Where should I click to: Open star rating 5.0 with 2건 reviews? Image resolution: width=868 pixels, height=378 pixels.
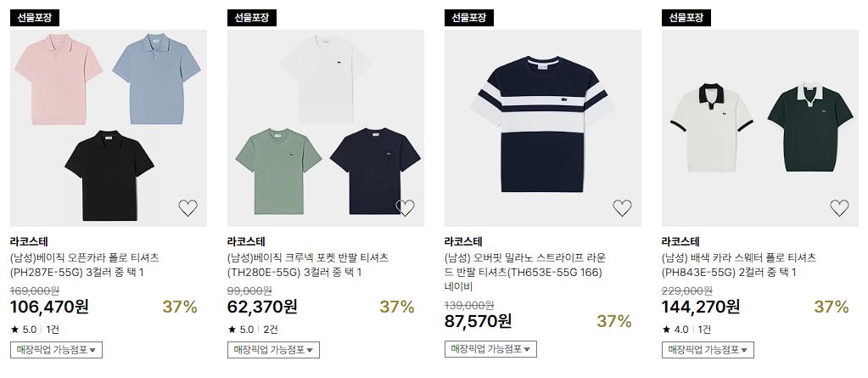253,330
